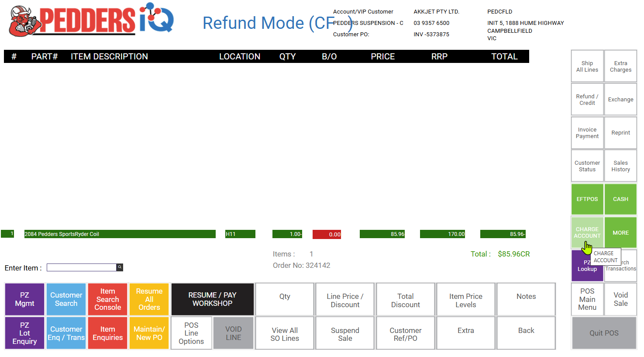Click the ITEM DESCRIPTION column header
Viewport: 644px width, 357px height.
click(x=109, y=56)
